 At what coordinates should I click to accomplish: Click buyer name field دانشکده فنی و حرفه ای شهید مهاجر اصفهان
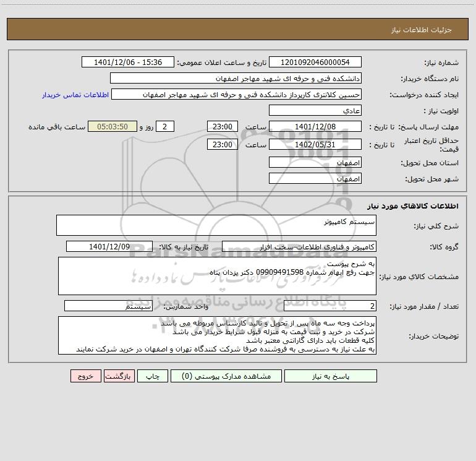[x=236, y=78]
